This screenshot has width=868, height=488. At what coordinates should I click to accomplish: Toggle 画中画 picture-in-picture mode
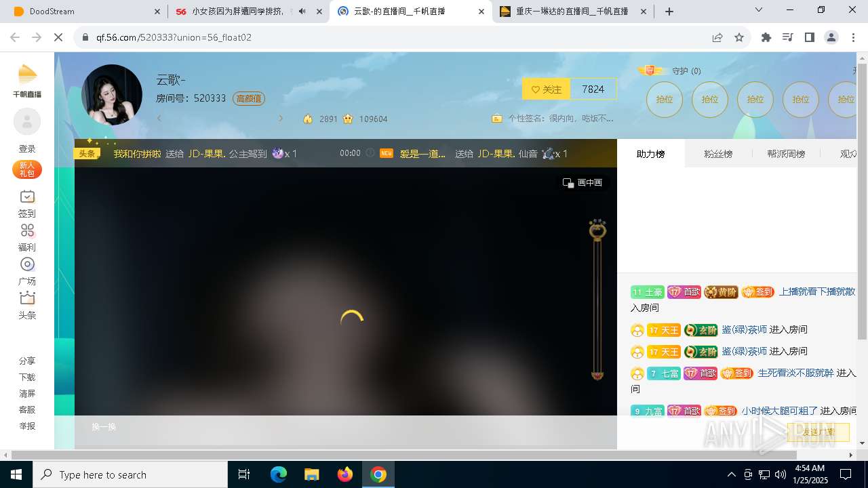click(x=583, y=183)
